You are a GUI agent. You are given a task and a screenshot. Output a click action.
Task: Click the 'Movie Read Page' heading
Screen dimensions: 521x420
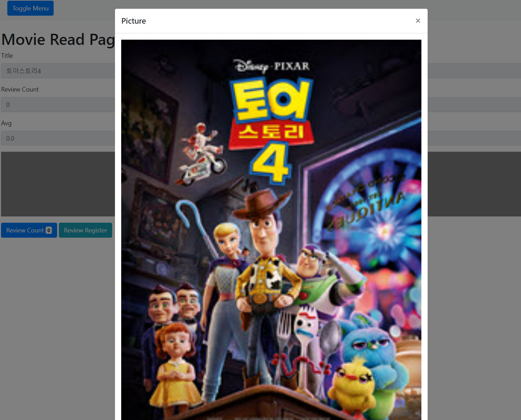(58, 39)
